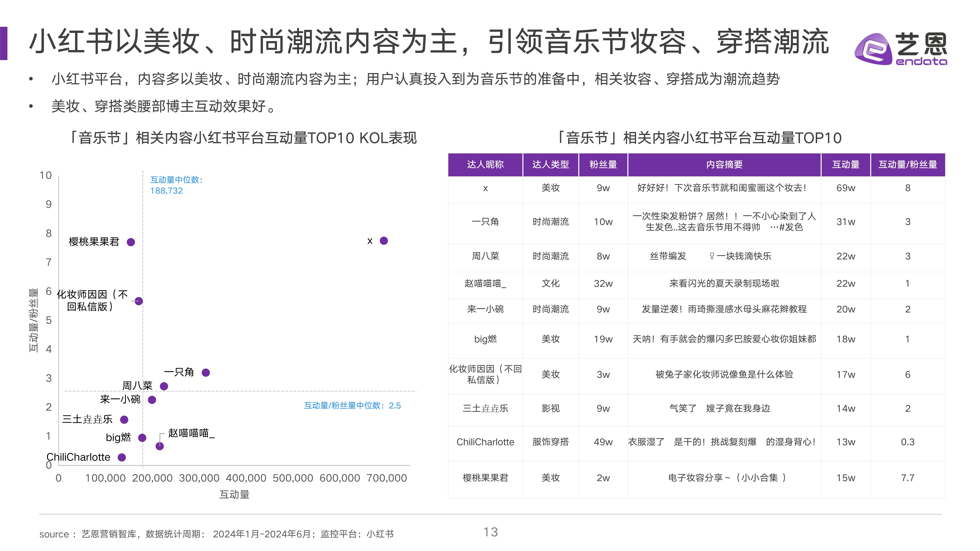Click 互动量/粉丝量中位数：2.5 annotation
Screen dimensions: 980x551
tap(352, 406)
